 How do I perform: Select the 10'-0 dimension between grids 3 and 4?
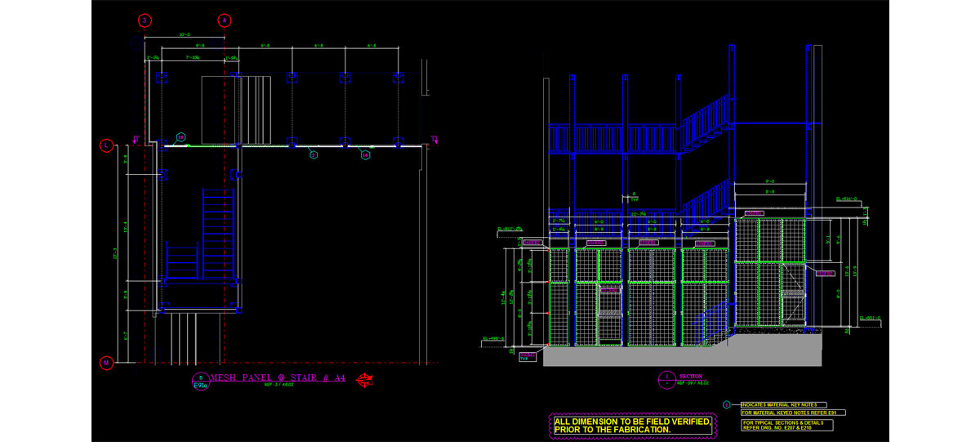tap(185, 35)
